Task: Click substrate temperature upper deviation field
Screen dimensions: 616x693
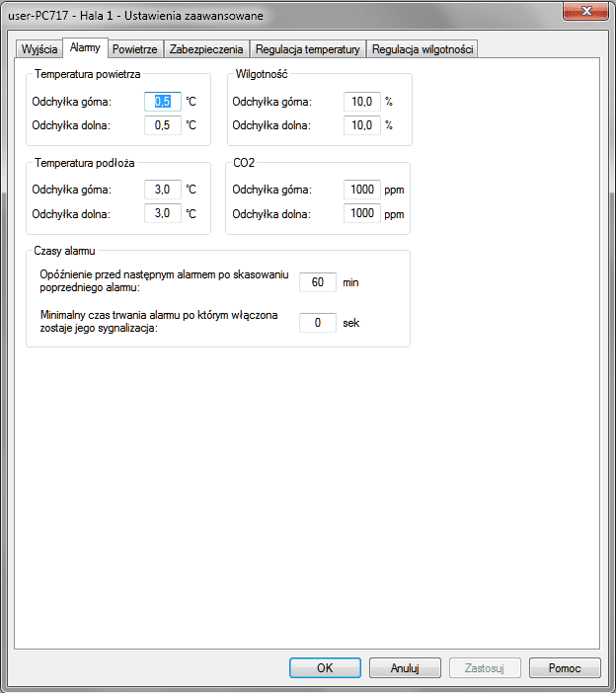Action: (x=163, y=190)
